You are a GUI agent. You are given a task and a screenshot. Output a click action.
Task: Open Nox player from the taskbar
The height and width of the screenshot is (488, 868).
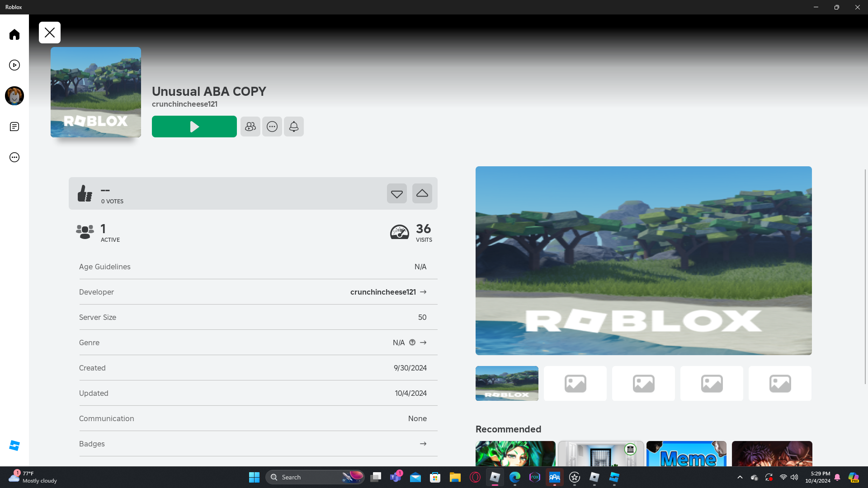click(535, 477)
